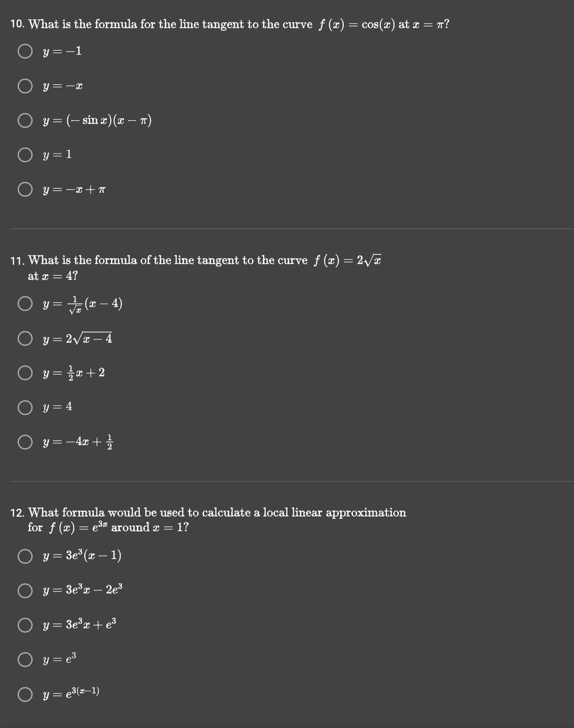Choose y = 2√(x − 4) option
Viewport: 574px width, 728px height.
pos(25,339)
